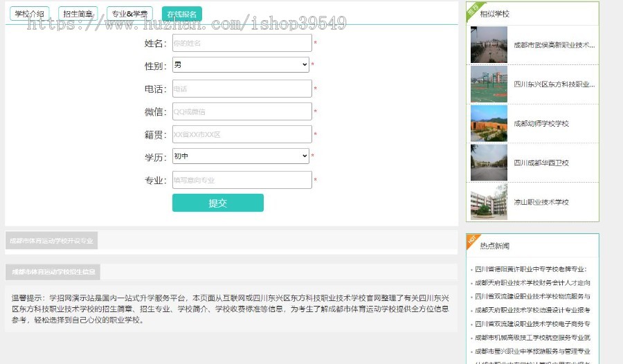
Task: Click the 相似学校 panel title
Action: pyautogui.click(x=495, y=14)
